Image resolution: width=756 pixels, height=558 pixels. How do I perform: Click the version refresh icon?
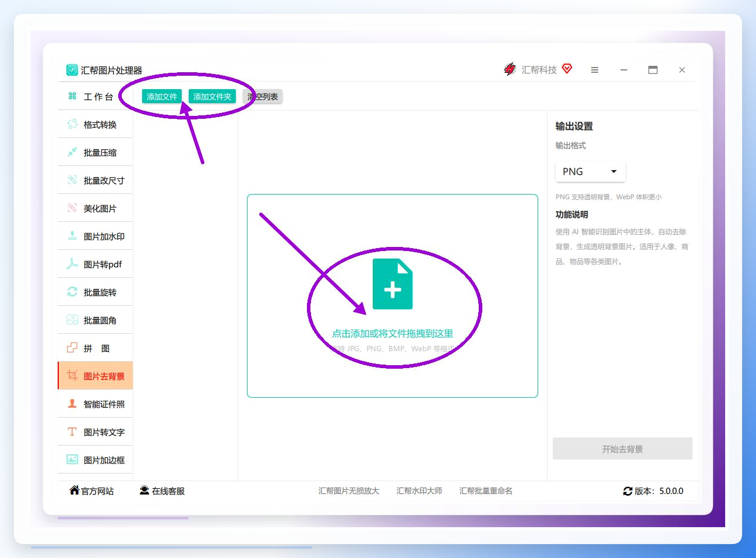click(628, 491)
